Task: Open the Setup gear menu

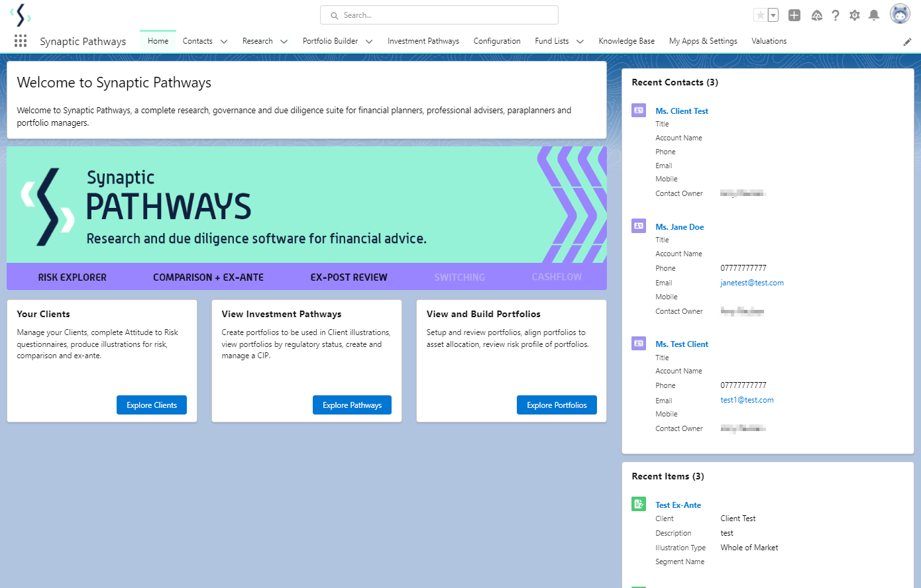Action: pos(855,15)
